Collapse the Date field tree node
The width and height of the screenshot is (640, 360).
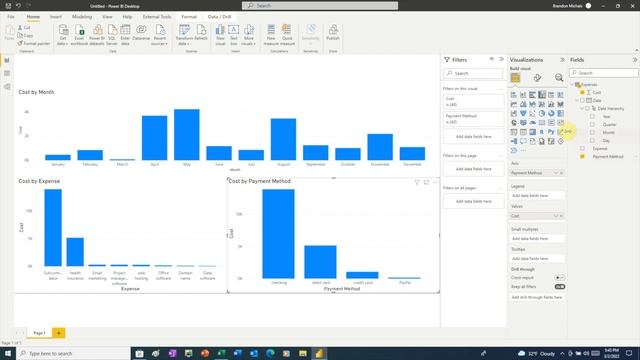coord(577,100)
